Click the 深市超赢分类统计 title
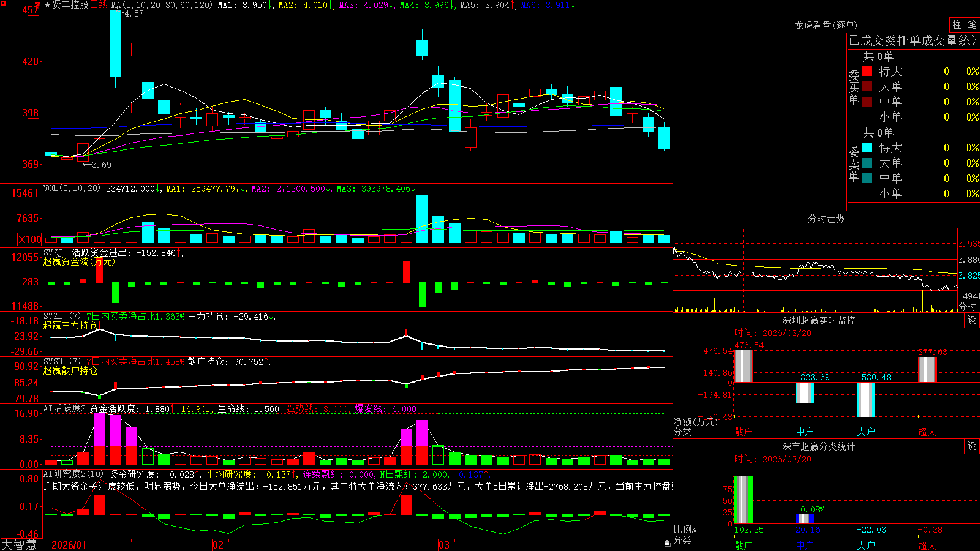This screenshot has width=980, height=551. (819, 446)
